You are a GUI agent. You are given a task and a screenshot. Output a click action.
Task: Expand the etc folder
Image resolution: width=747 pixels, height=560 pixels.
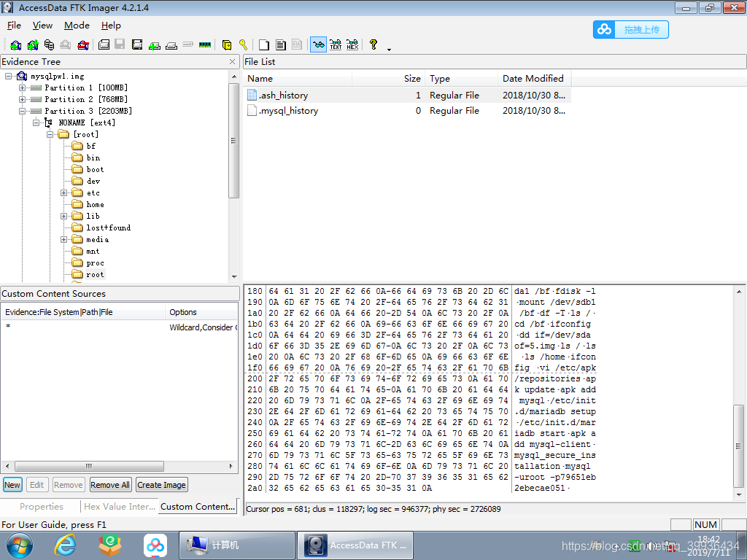pyautogui.click(x=63, y=192)
